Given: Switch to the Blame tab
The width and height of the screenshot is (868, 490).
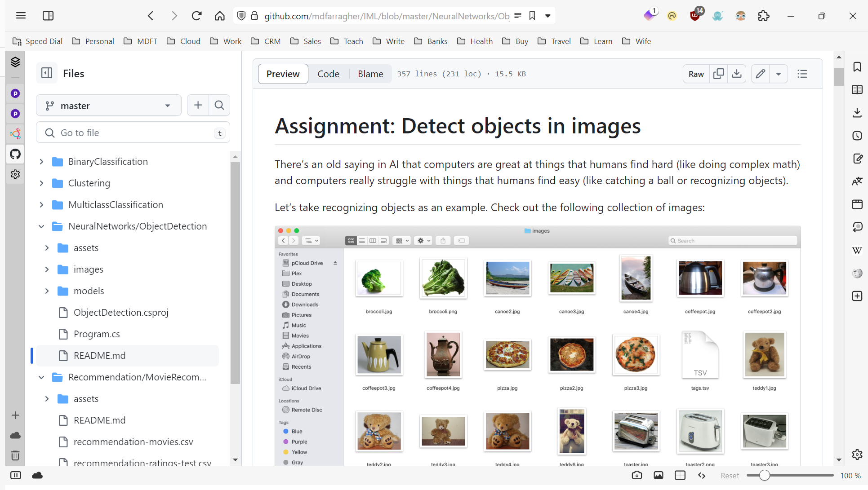Looking at the screenshot, I should click(370, 74).
